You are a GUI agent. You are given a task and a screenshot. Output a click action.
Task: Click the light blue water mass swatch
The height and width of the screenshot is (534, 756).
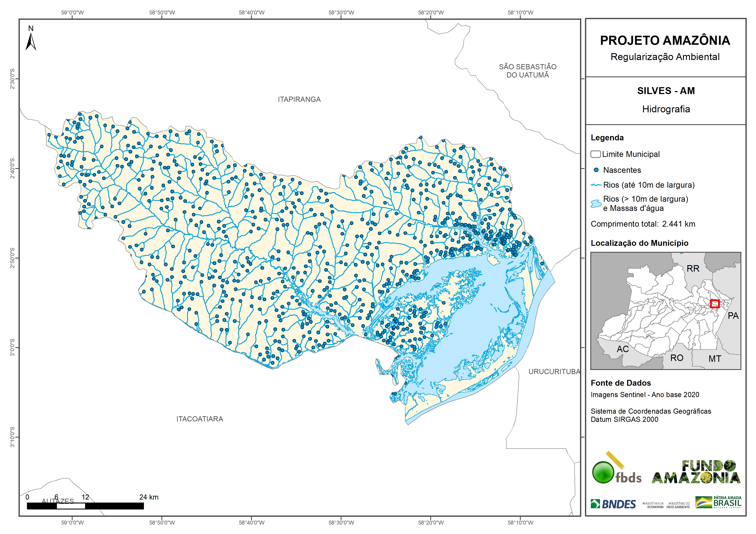tap(596, 204)
